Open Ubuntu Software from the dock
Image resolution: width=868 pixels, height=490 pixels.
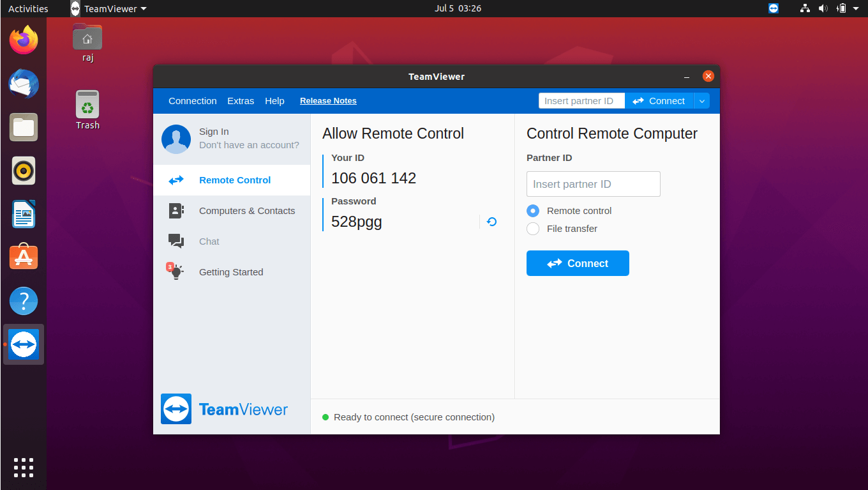24,257
